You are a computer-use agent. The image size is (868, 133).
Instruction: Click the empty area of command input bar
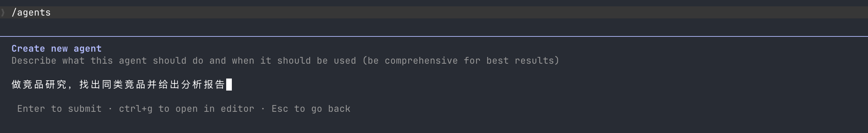(459, 13)
